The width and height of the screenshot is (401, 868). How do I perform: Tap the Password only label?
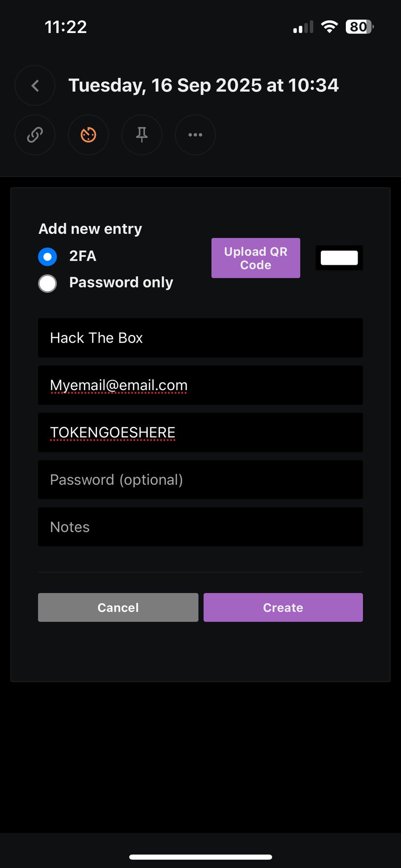tap(121, 282)
